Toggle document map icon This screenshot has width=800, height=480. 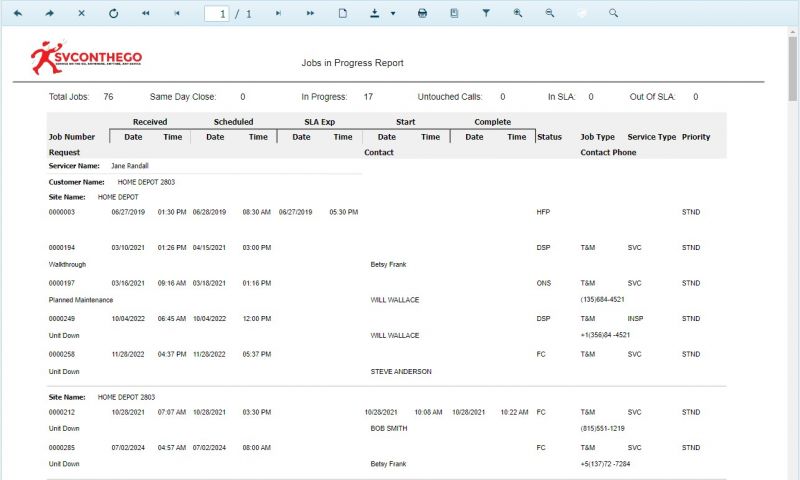[454, 13]
